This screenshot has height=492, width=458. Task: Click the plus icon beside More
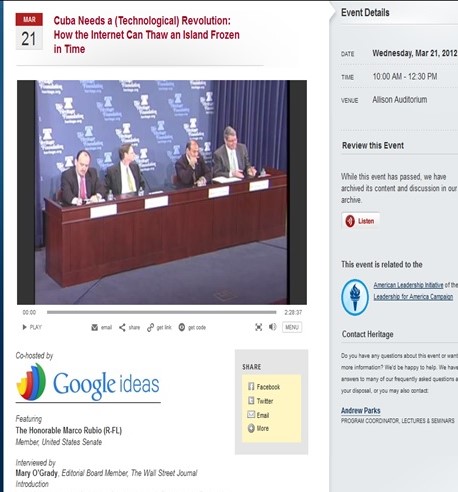251,428
